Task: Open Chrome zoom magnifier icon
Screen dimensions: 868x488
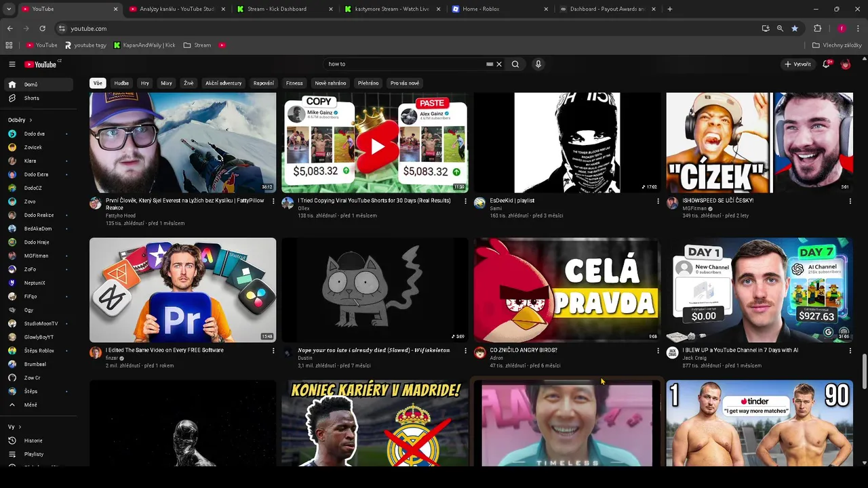Action: (780, 28)
